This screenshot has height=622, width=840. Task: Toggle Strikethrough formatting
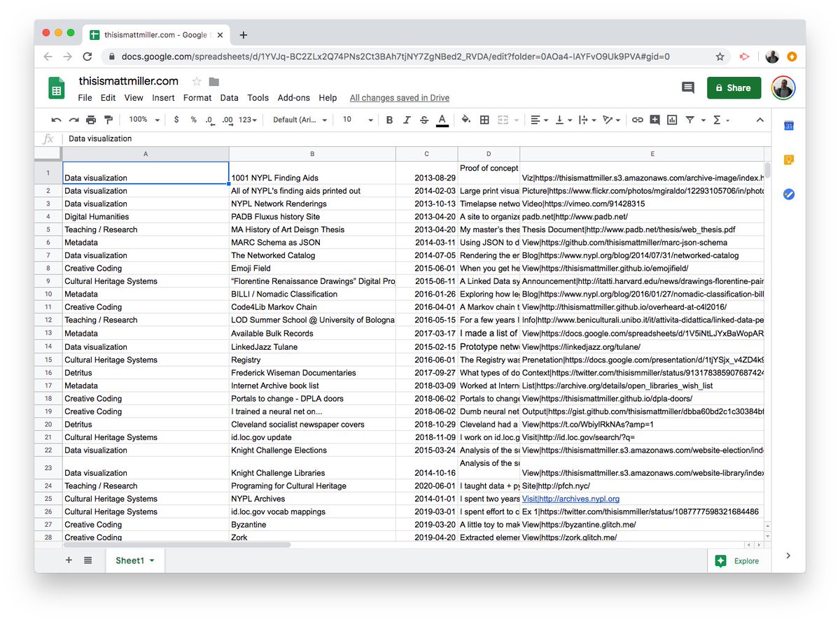[423, 120]
